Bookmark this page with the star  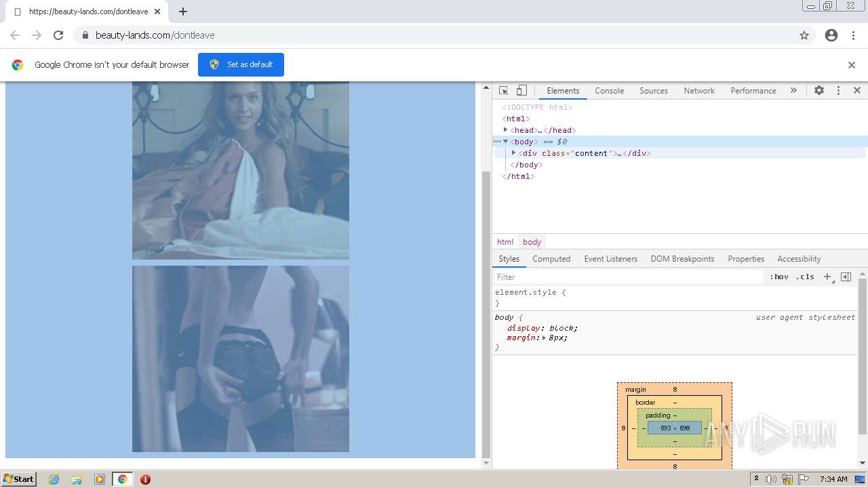tap(804, 35)
